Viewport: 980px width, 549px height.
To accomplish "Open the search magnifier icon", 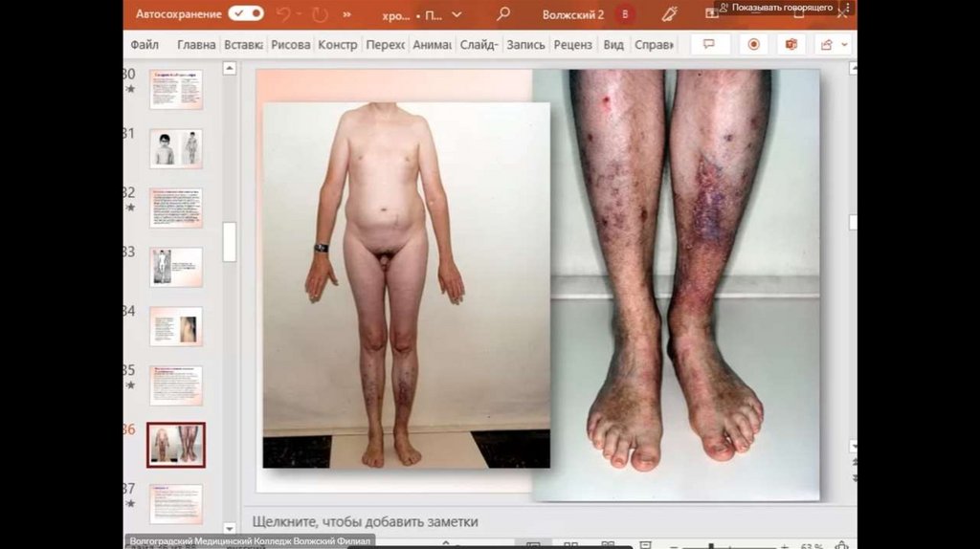I will point(503,14).
